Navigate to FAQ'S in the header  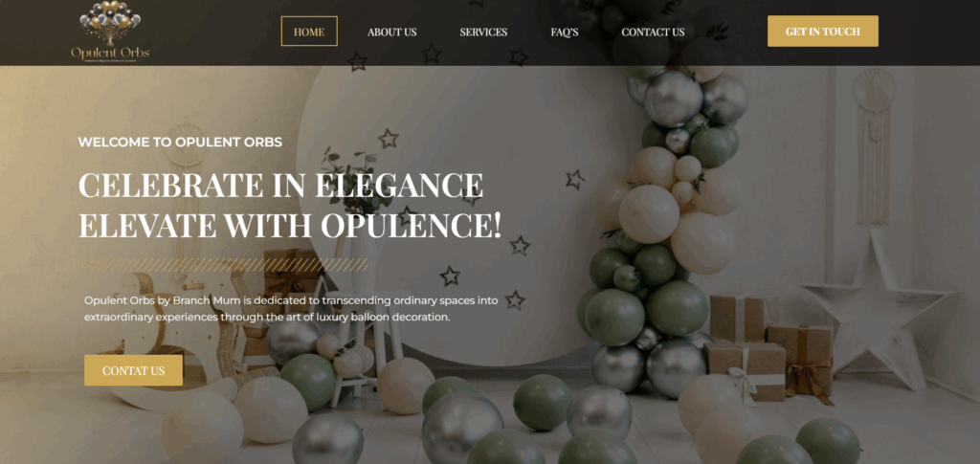click(x=565, y=32)
